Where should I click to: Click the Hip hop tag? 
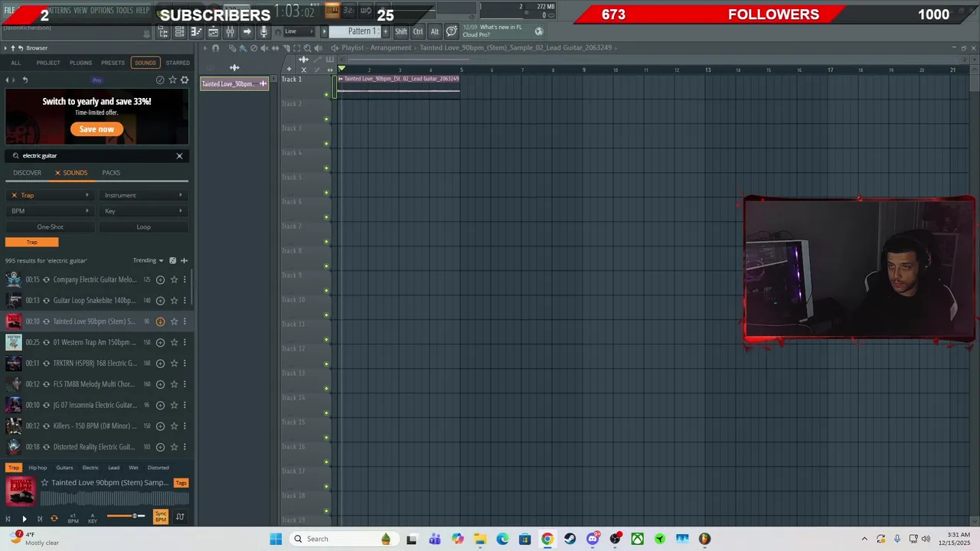click(38, 468)
